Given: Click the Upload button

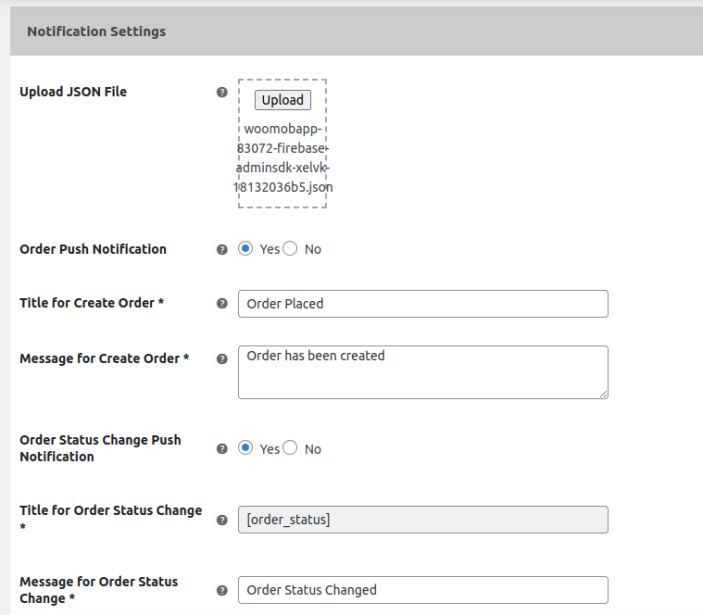Looking at the screenshot, I should click(282, 100).
